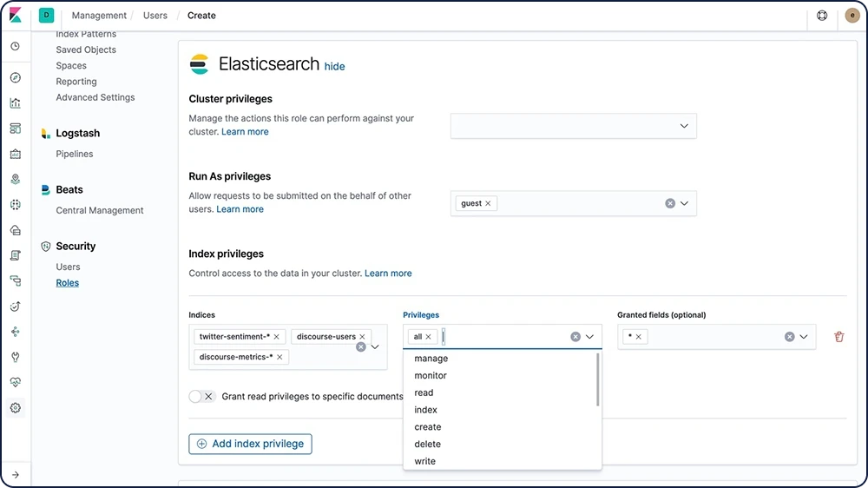Collapse the Privileges dropdown arrow

pos(589,336)
